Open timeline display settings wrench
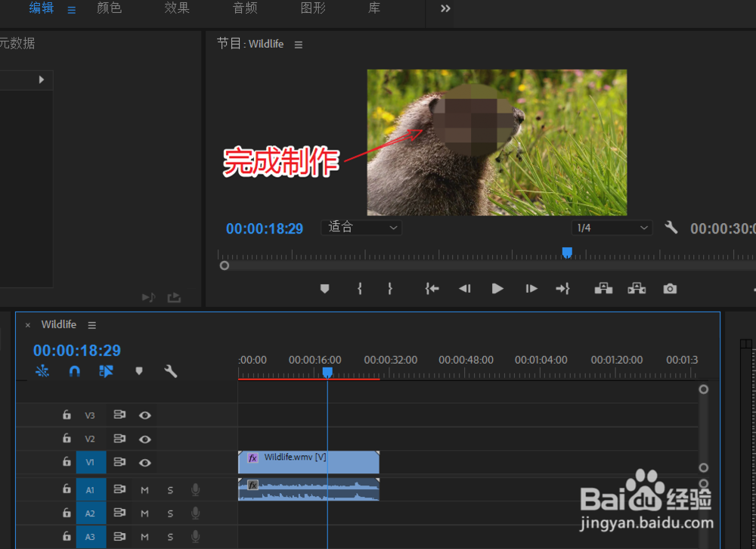The image size is (756, 549). [171, 371]
